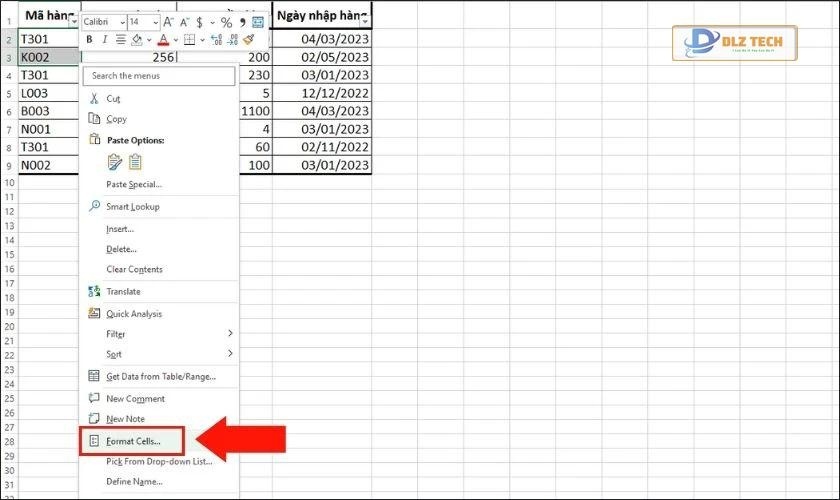Click the Increase Decimal icon
The width and height of the screenshot is (840, 500).
click(x=216, y=39)
